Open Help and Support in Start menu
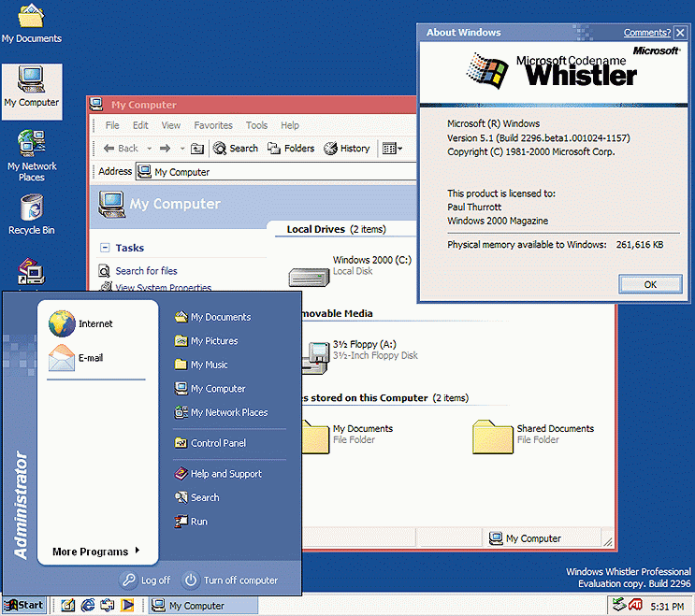This screenshot has height=616, width=695. click(218, 474)
